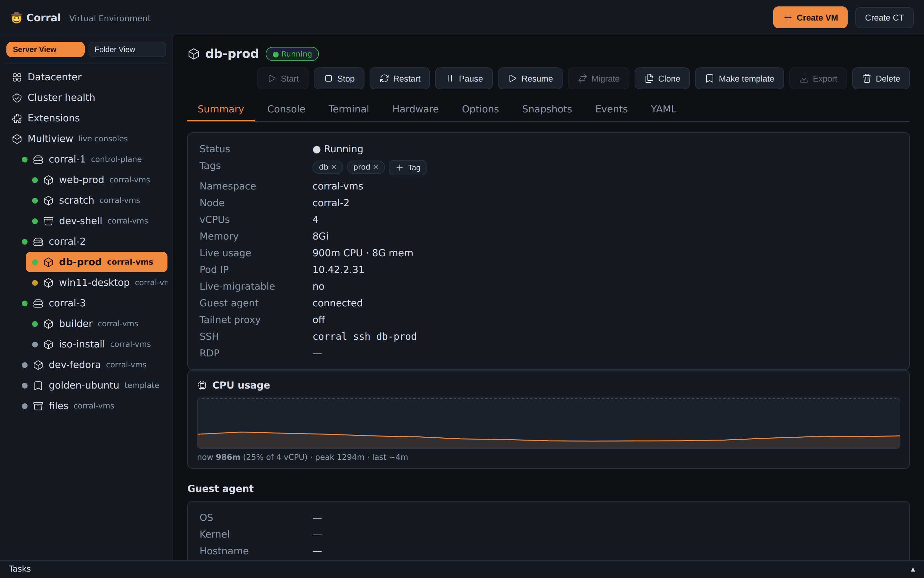
Task: Add a new Tag
Action: coord(407,167)
